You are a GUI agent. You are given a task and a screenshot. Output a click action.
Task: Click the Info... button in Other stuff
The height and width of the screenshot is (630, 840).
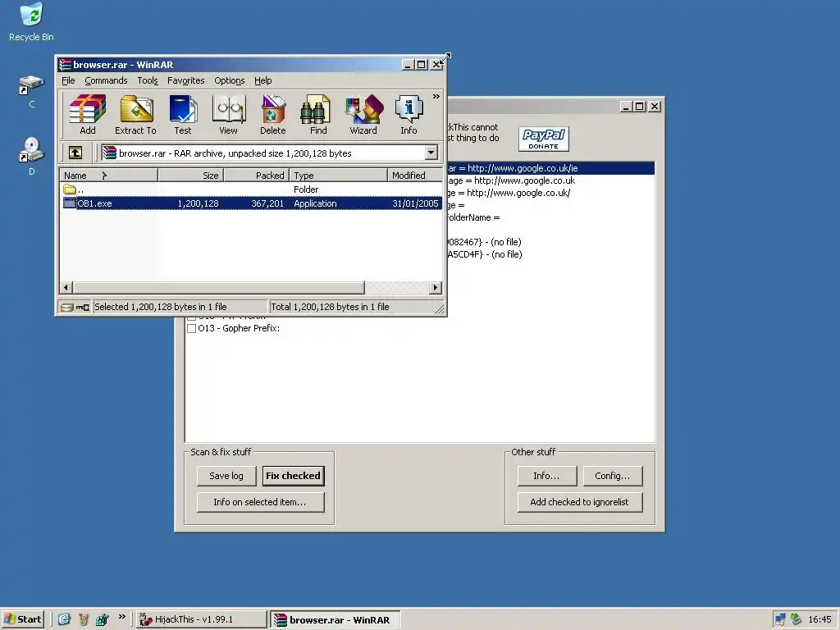click(546, 476)
